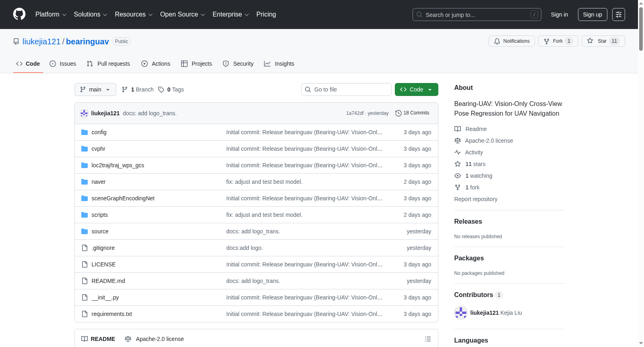Image resolution: width=644 pixels, height=347 pixels.
Task: Click the Contributors avatar for Kejia Liu
Action: pyautogui.click(x=460, y=313)
